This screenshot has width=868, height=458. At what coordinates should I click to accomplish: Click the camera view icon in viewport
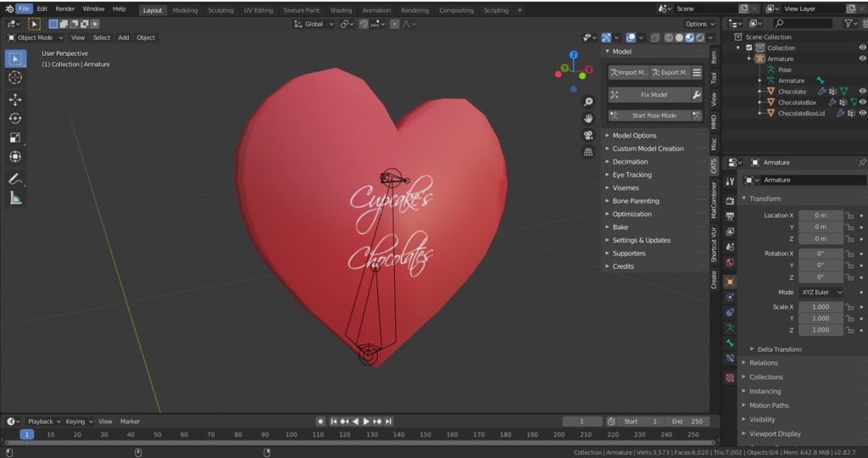point(587,136)
